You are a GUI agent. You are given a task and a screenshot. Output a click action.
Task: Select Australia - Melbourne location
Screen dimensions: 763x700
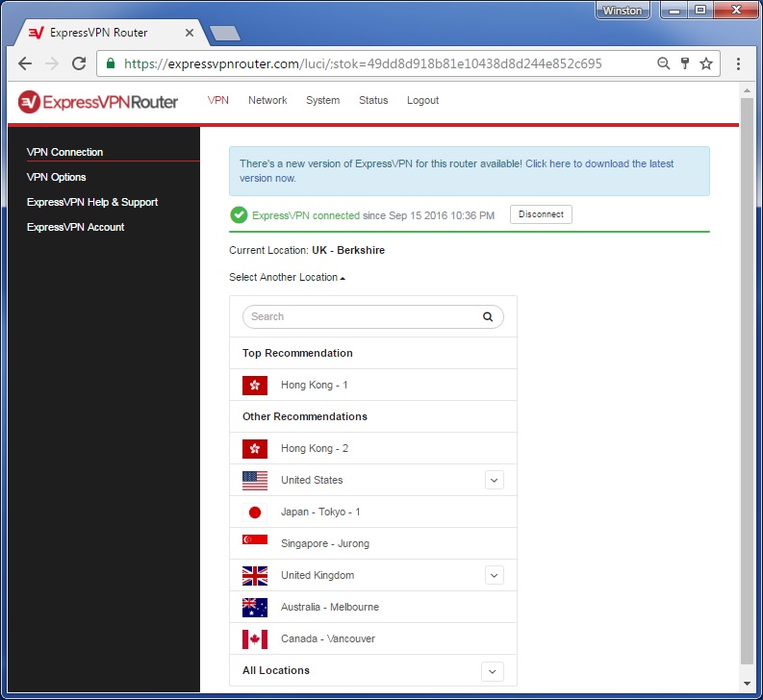pyautogui.click(x=373, y=607)
